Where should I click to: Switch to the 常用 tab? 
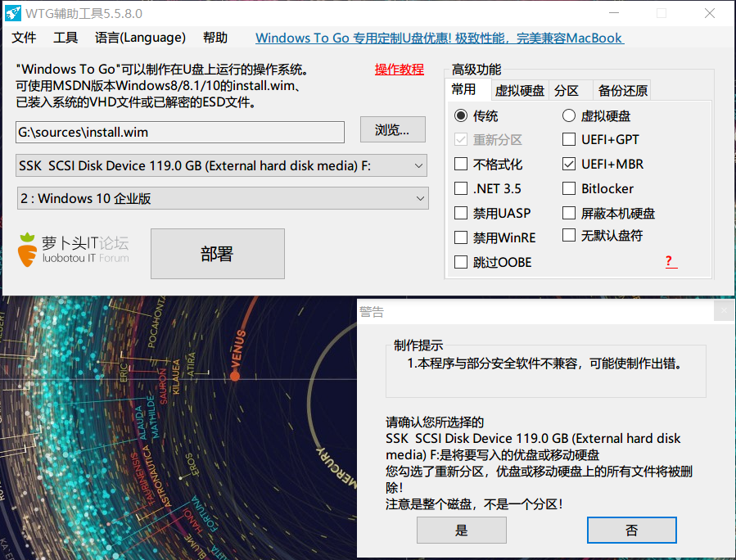point(467,89)
